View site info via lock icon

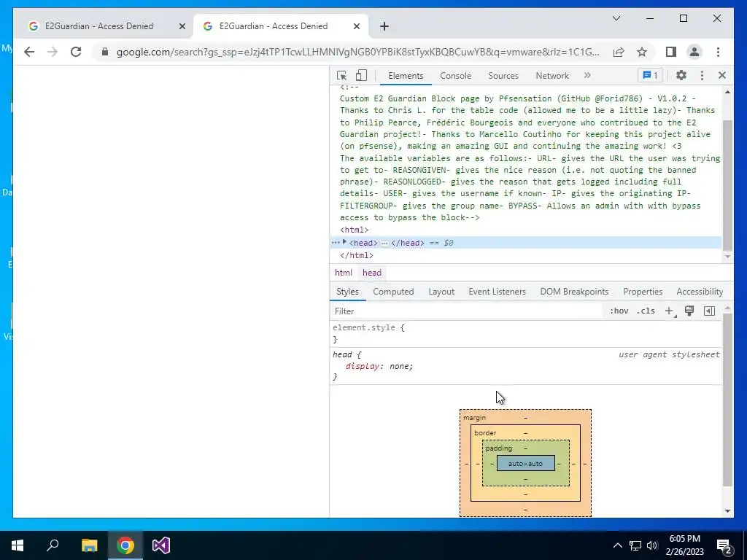(x=105, y=52)
